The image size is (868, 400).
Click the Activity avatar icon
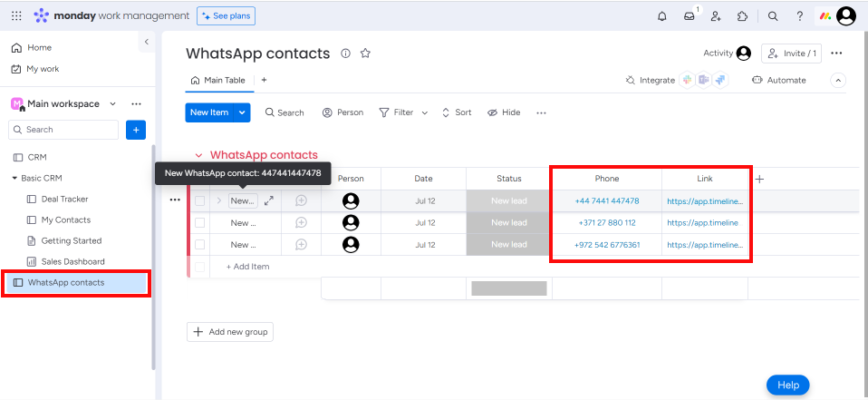(744, 54)
